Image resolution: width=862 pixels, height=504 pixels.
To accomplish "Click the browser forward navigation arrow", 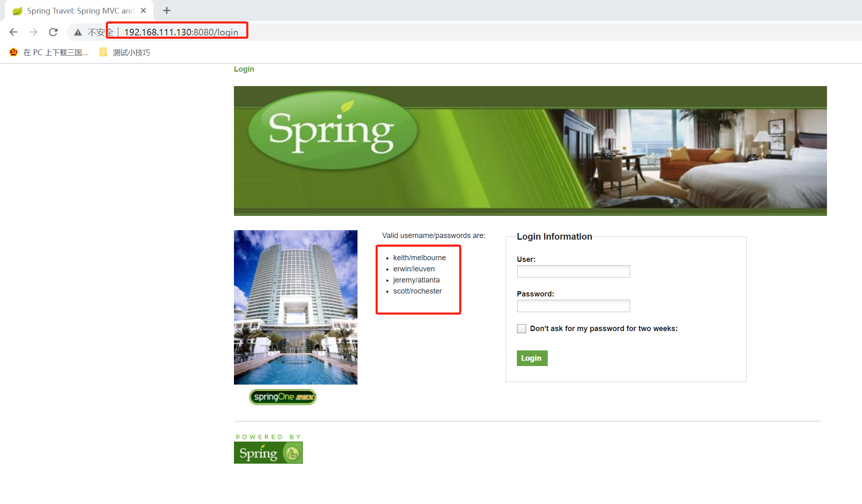I will (x=33, y=32).
